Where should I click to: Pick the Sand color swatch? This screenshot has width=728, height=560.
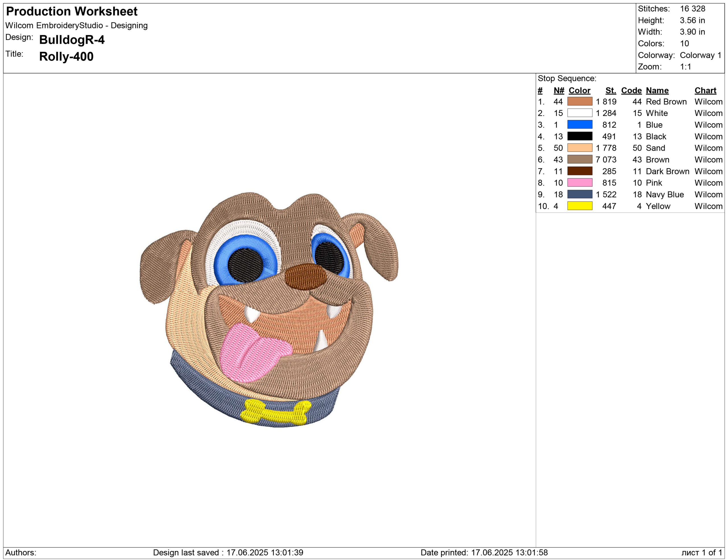point(580,148)
